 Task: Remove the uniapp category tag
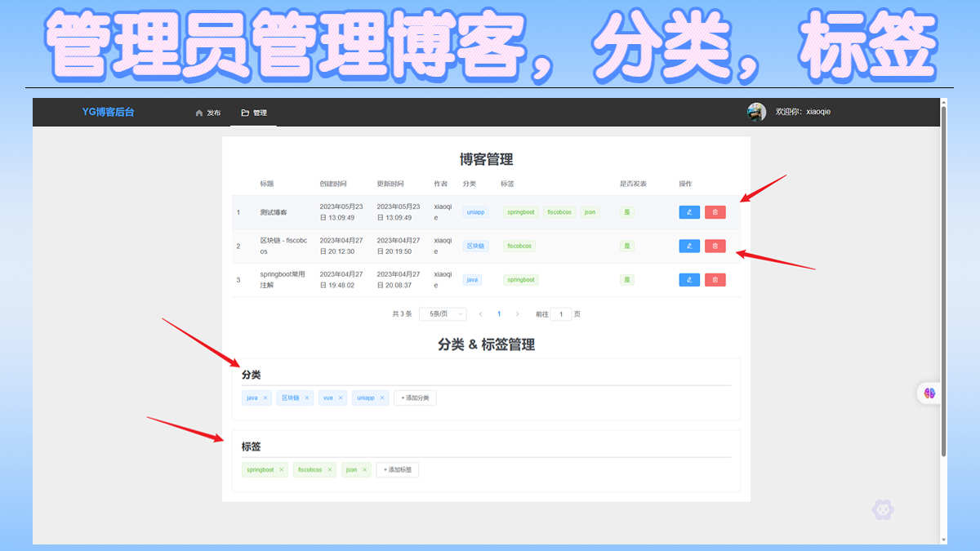point(381,398)
